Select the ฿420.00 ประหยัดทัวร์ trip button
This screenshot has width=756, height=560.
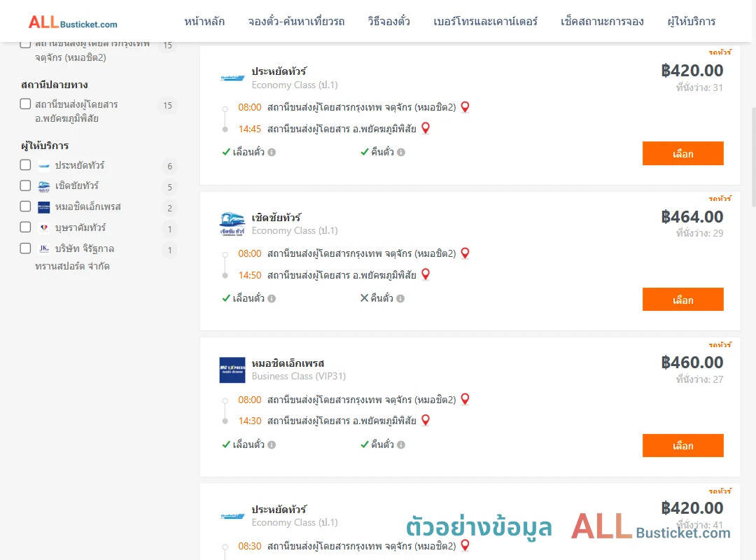tap(682, 153)
